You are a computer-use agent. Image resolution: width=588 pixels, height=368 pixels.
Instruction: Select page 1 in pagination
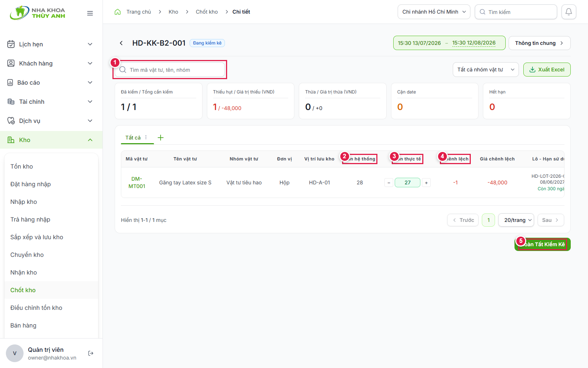[x=488, y=220]
